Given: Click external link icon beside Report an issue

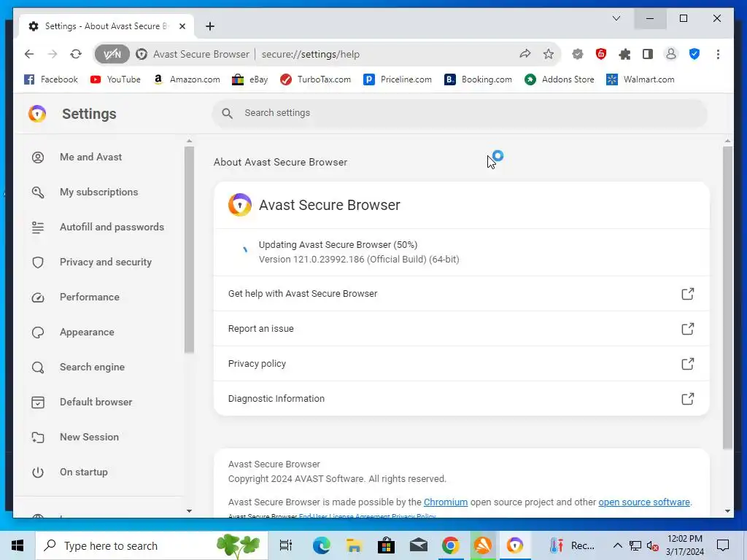Looking at the screenshot, I should point(687,329).
